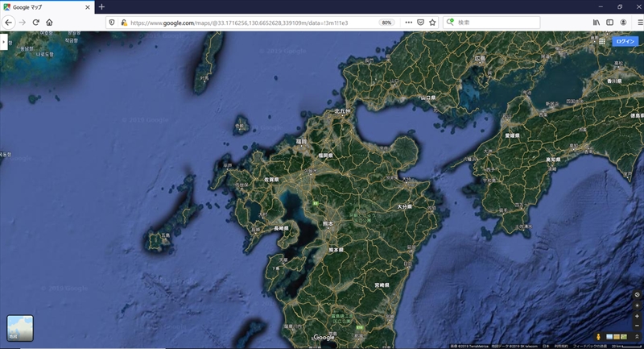Image resolution: width=644 pixels, height=349 pixels.
Task: Click the 日本 region link in footer
Action: point(546,346)
